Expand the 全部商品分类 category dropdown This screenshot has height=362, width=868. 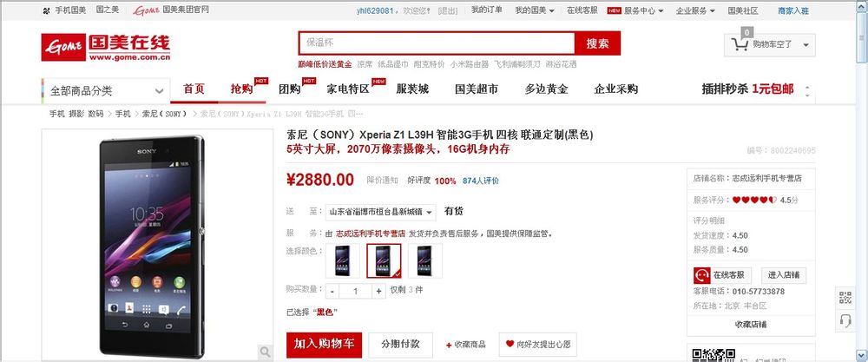[106, 91]
